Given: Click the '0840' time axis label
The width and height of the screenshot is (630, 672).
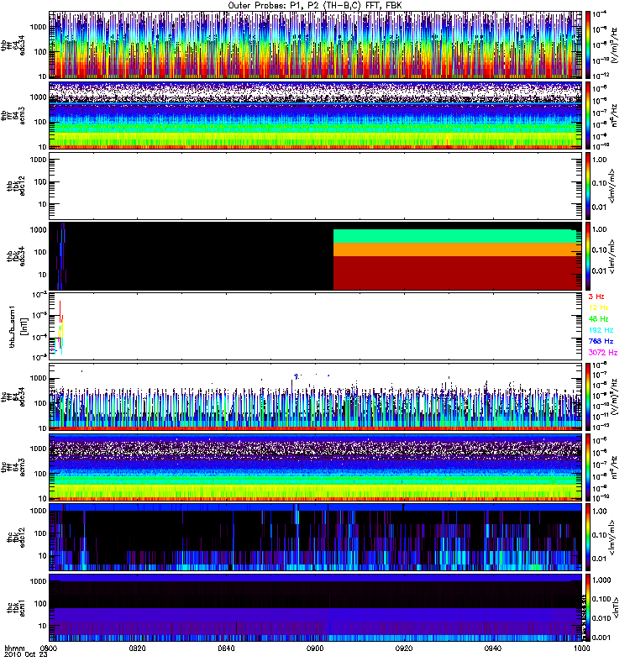Looking at the screenshot, I should tap(226, 648).
